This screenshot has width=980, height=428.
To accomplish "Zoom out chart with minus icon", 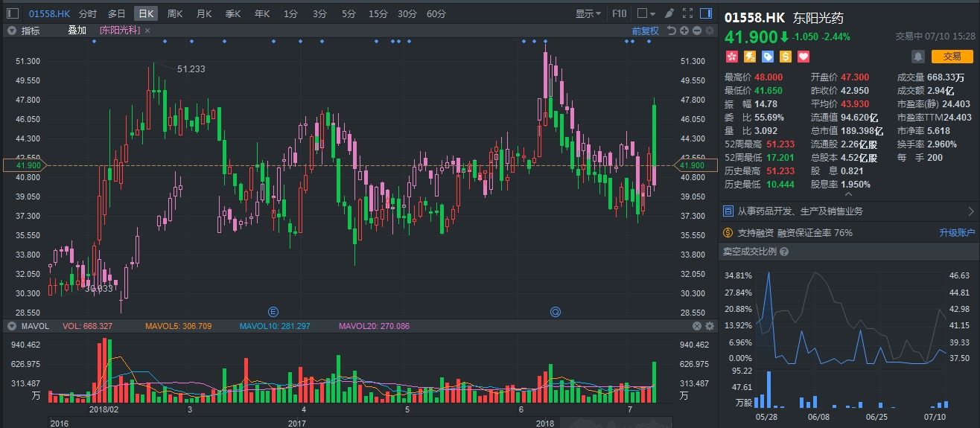I will coord(696,31).
